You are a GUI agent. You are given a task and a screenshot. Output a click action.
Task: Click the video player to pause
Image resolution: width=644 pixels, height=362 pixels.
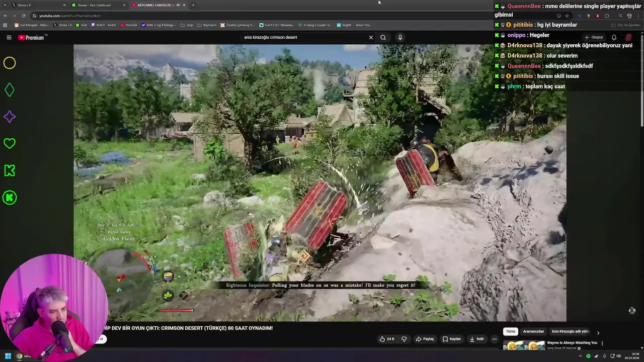click(x=320, y=183)
